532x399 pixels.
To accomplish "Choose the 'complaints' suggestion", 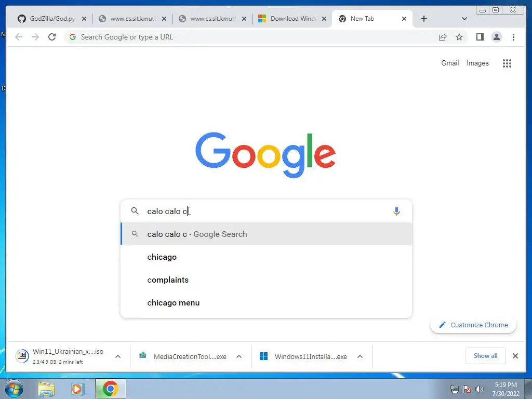I will pyautogui.click(x=267, y=280).
